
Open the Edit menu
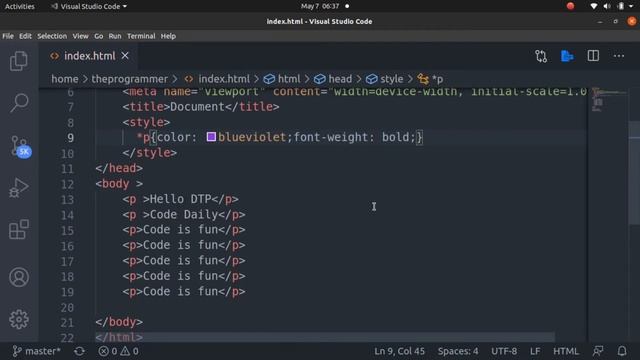point(25,36)
